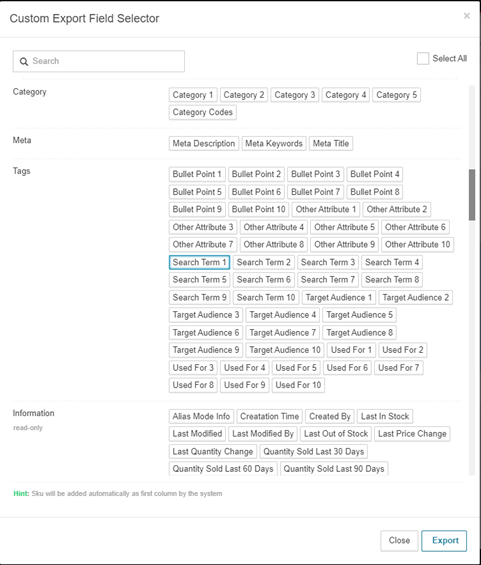Select Bullet Point 1 field
The image size is (481, 565).
pyautogui.click(x=197, y=174)
